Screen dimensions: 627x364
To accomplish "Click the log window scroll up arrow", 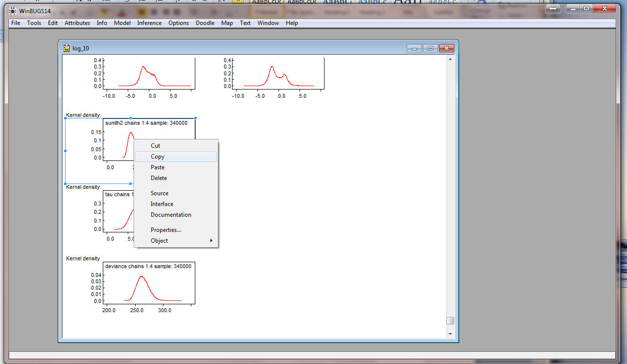I will [x=450, y=59].
